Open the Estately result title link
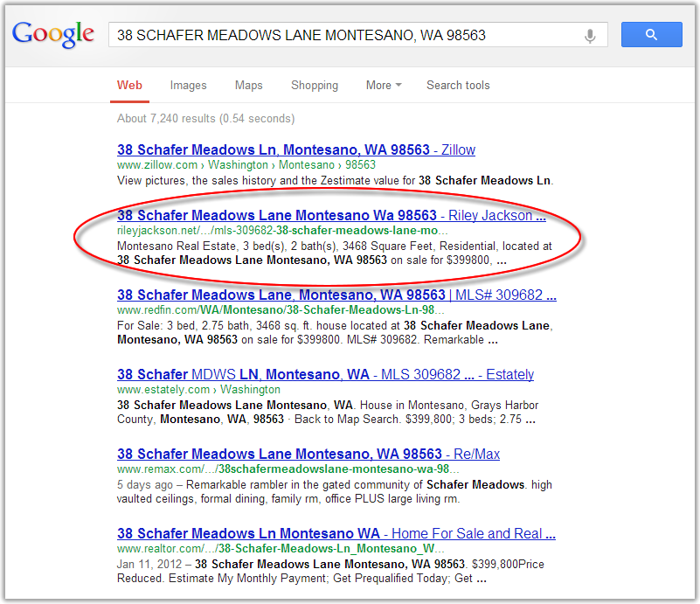 tap(325, 374)
